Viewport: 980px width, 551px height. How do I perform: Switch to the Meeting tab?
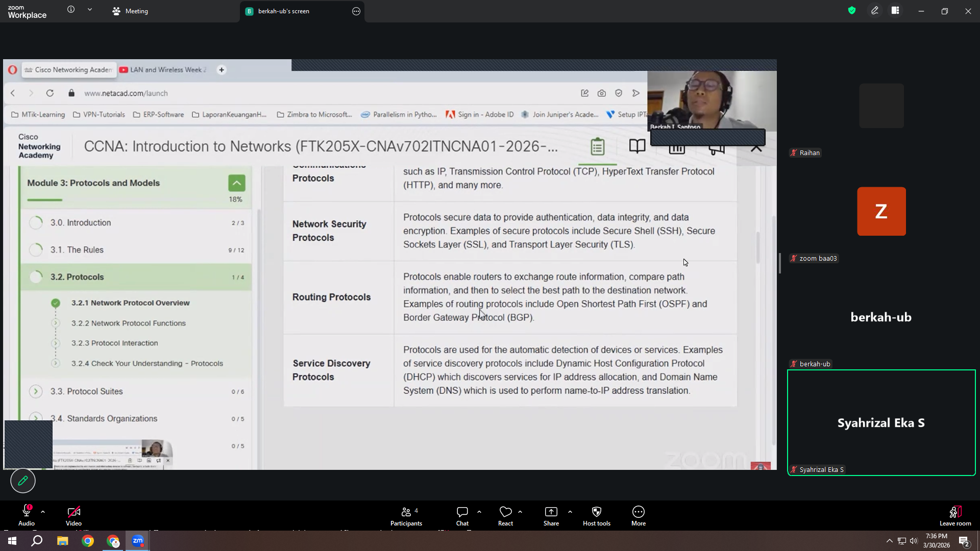click(130, 11)
